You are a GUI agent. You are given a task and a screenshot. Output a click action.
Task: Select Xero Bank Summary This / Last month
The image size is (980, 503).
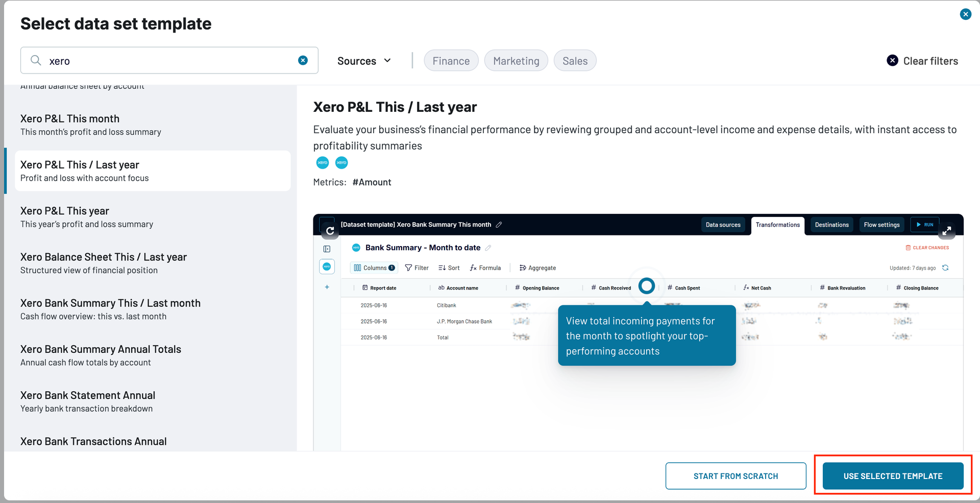(153, 309)
